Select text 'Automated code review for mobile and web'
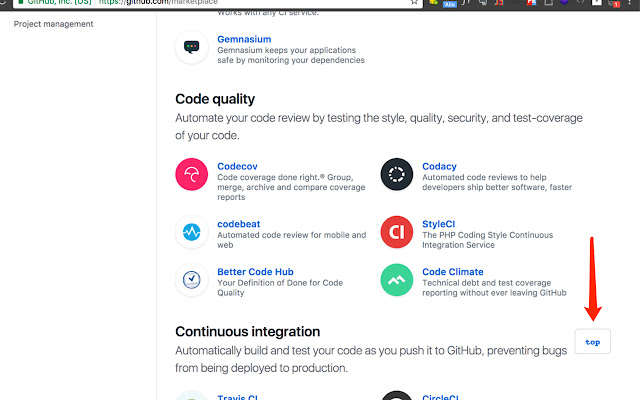This screenshot has height=400, width=640. (291, 240)
